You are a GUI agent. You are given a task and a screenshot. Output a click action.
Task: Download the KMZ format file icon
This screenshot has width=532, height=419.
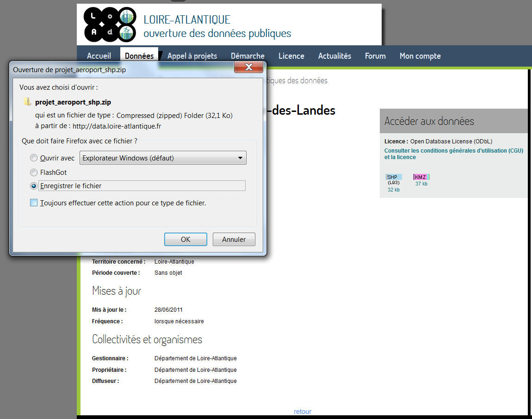421,177
